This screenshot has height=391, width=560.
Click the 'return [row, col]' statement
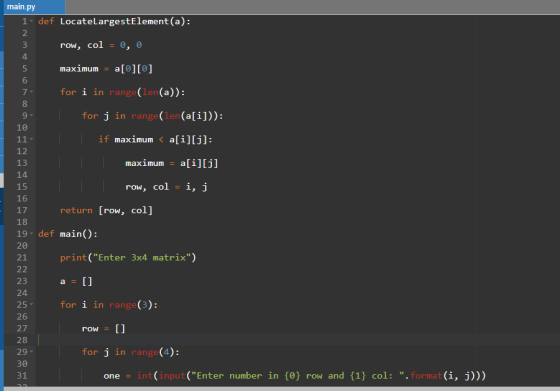tap(106, 210)
